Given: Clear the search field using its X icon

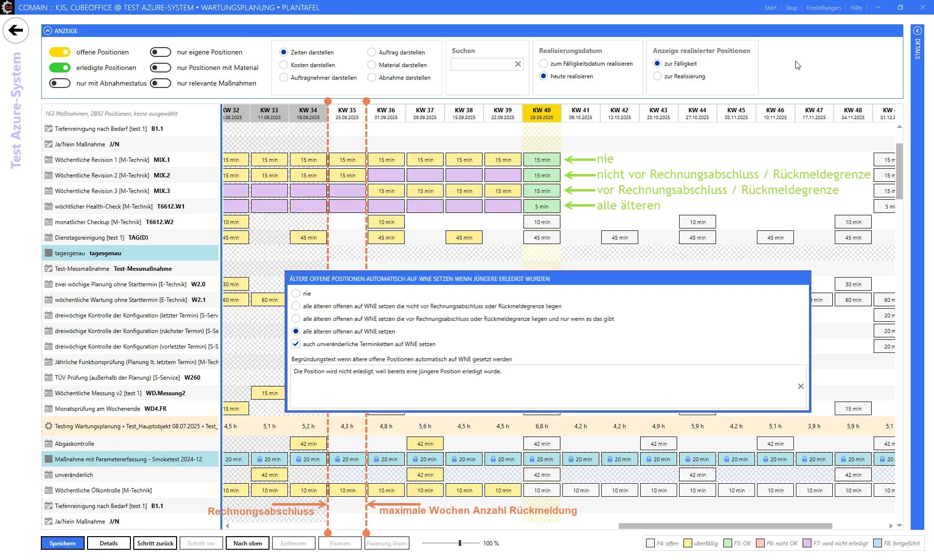Looking at the screenshot, I should (518, 64).
